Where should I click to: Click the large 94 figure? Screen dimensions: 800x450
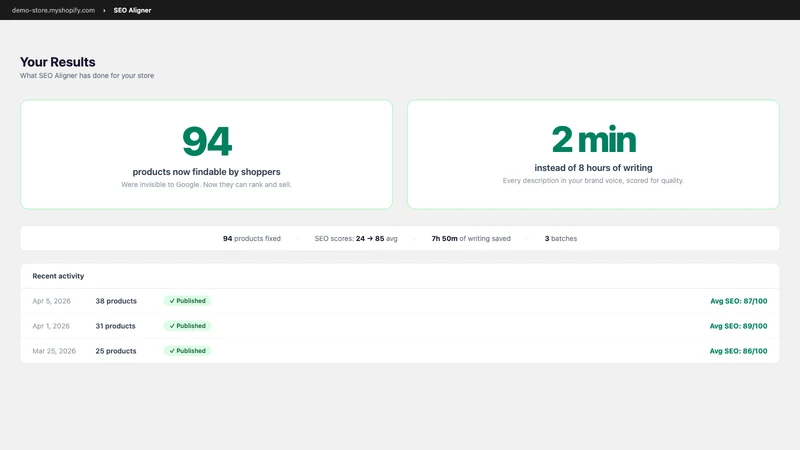pyautogui.click(x=207, y=141)
